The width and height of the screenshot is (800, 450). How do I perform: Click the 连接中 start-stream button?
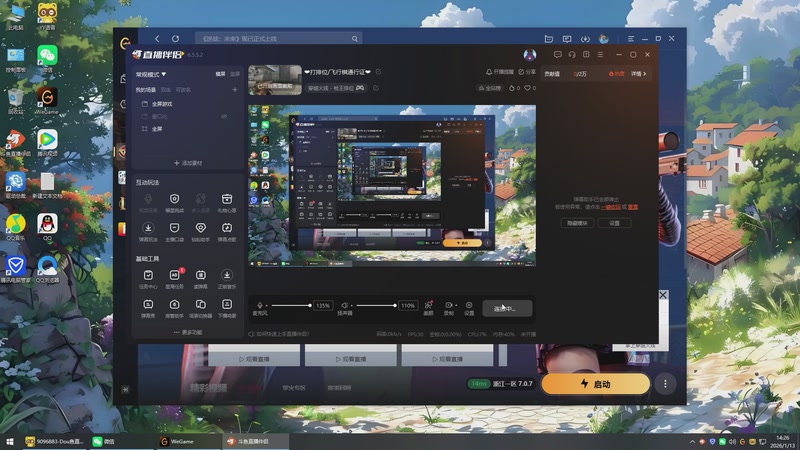507,308
